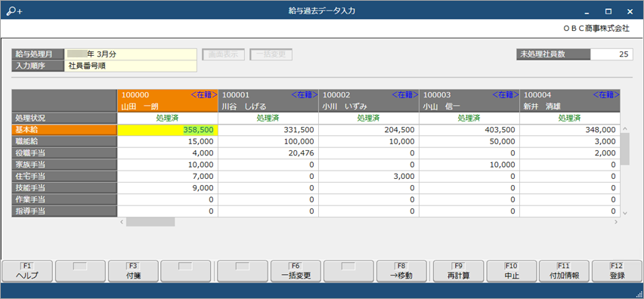The image size is (644, 299).
Task: Select employee column 100002 小川 いずみ
Action: pyautogui.click(x=369, y=101)
